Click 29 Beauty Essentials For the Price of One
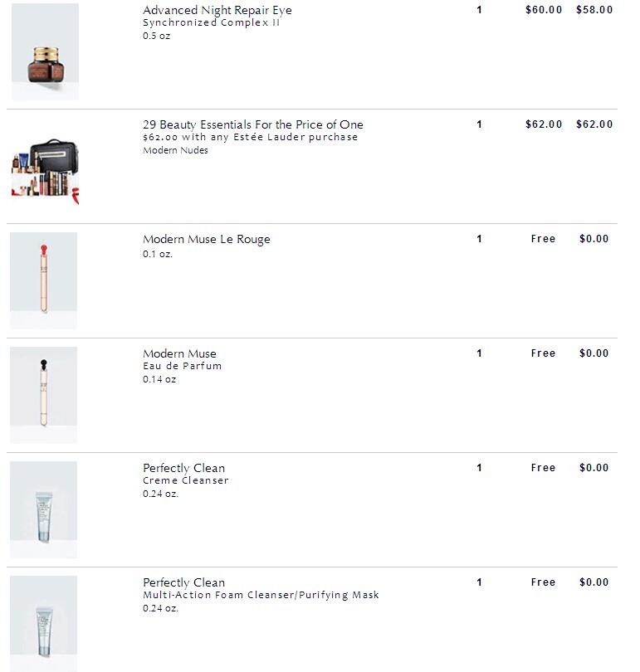 tap(253, 124)
